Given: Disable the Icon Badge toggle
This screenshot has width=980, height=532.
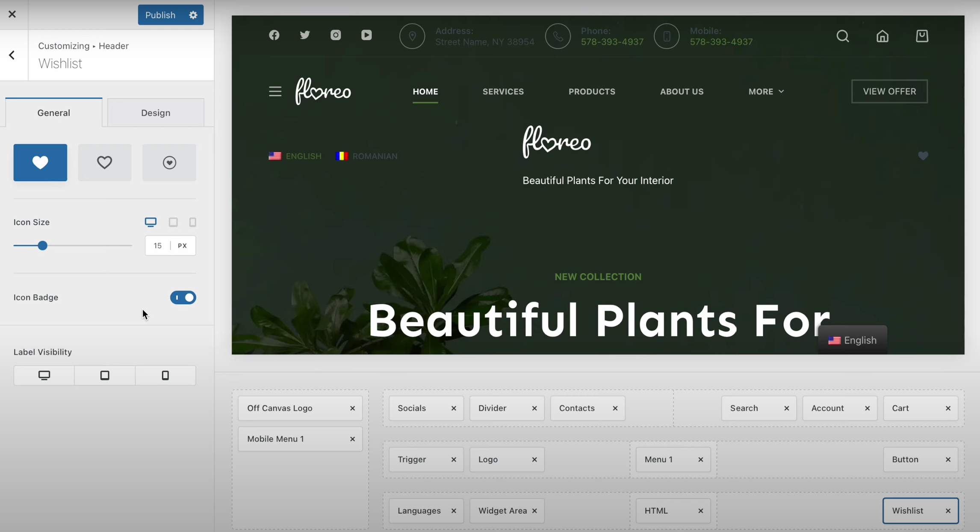Looking at the screenshot, I should (183, 297).
